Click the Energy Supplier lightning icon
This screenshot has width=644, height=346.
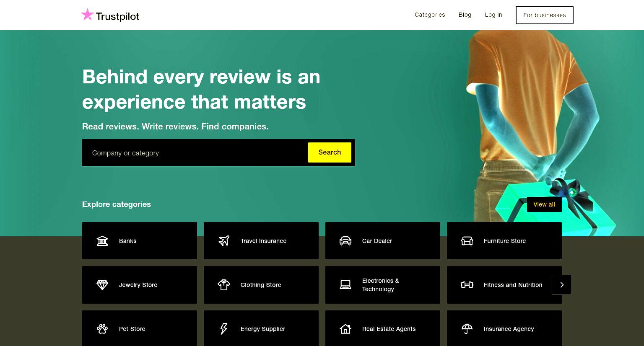(224, 329)
